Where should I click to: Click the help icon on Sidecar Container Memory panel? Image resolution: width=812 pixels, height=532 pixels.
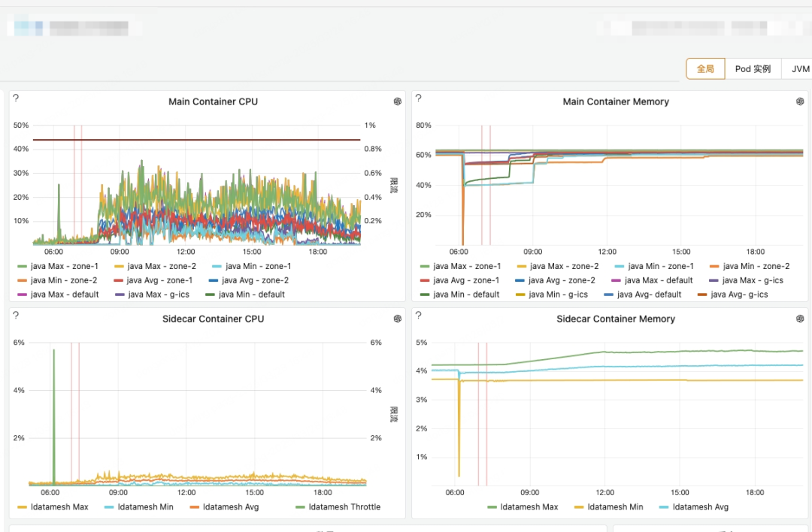pos(419,316)
